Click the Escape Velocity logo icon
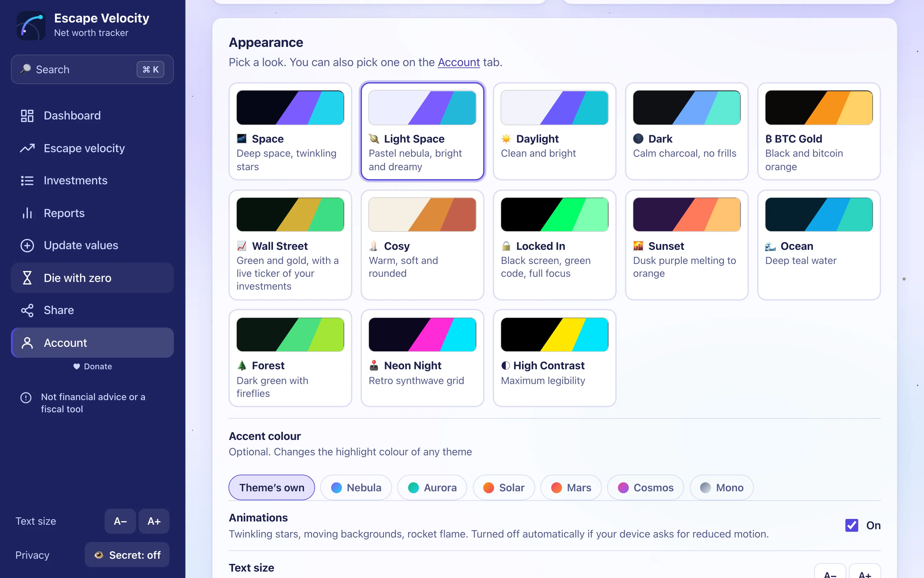The height and width of the screenshot is (578, 924). click(31, 25)
